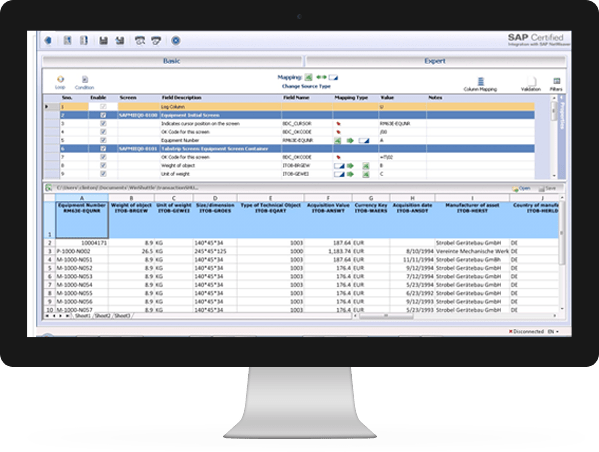Switch to the Basic tab
This screenshot has width=599, height=452.
[172, 61]
